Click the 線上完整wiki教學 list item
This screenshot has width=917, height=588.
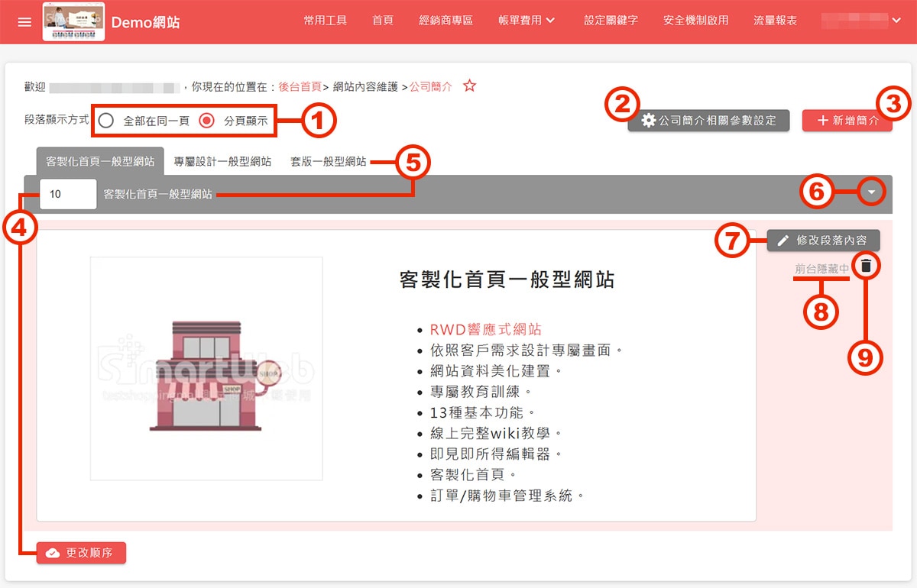click(x=496, y=433)
